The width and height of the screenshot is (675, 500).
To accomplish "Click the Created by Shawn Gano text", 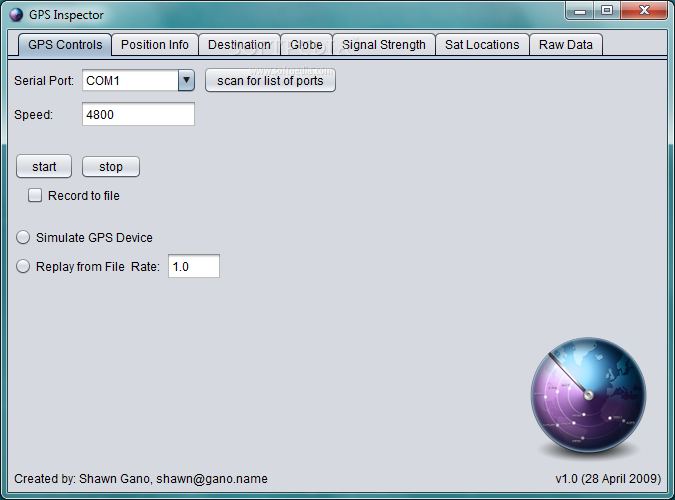I will (141, 478).
